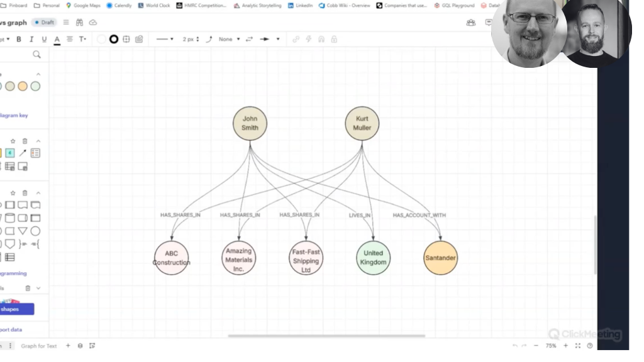Swap the line arrow direction
This screenshot has height=362, width=644.
pyautogui.click(x=249, y=39)
